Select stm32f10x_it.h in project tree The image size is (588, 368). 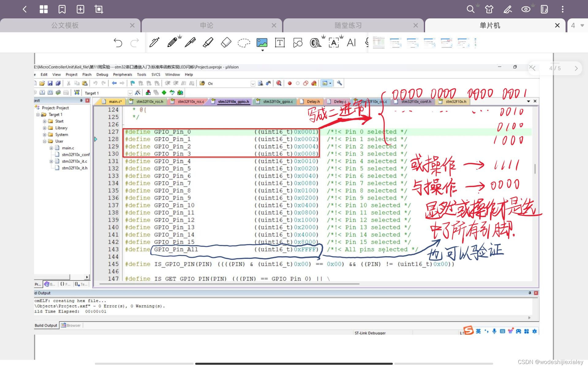point(74,168)
